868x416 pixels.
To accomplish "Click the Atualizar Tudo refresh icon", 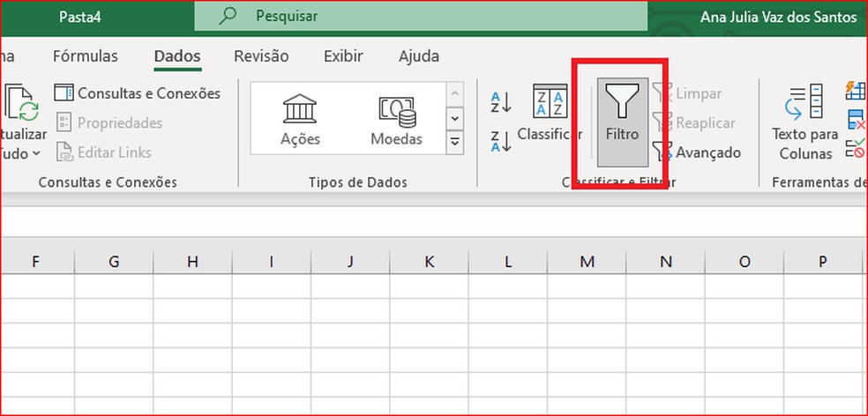I will pyautogui.click(x=21, y=103).
